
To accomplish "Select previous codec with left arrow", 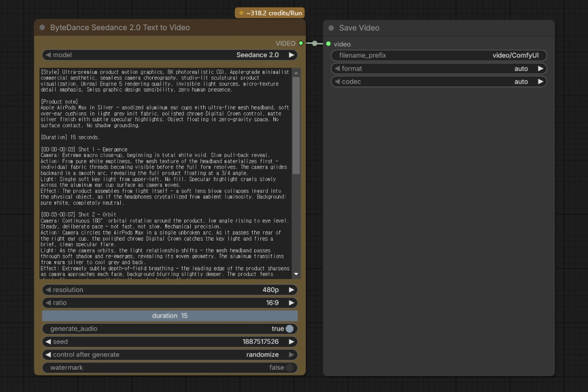I will coord(337,82).
